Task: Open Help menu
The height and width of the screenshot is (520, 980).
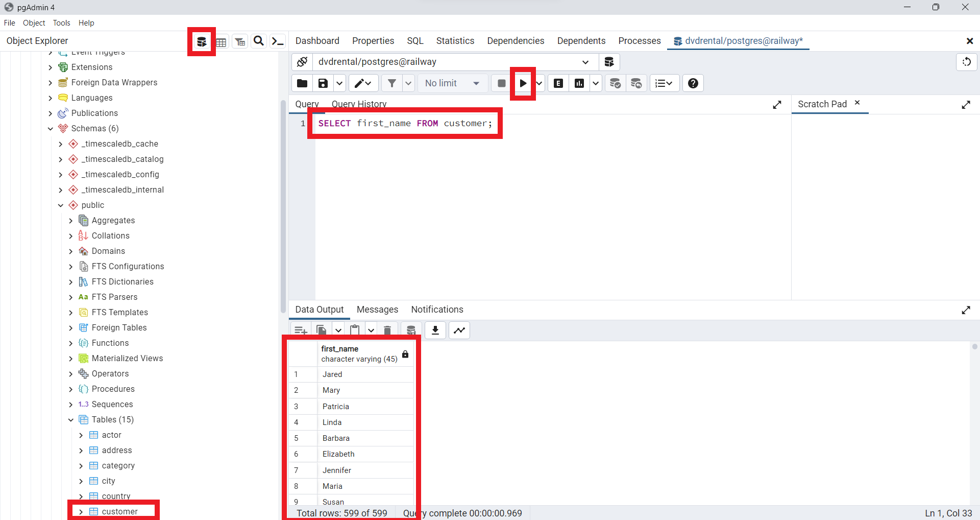Action: tap(86, 23)
